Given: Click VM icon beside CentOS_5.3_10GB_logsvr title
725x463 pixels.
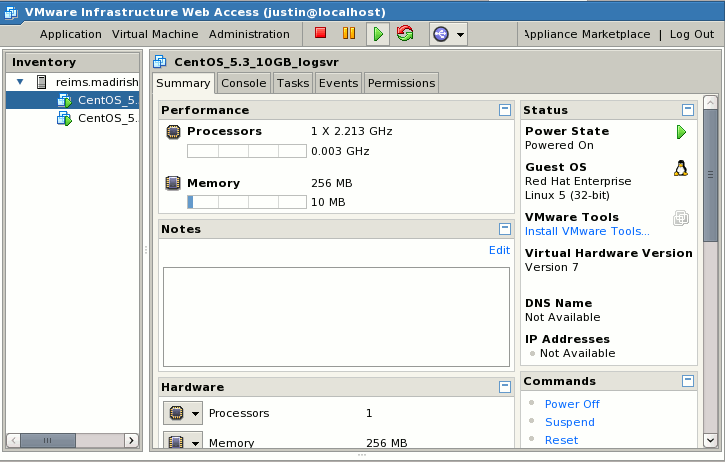Looking at the screenshot, I should tap(160, 62).
